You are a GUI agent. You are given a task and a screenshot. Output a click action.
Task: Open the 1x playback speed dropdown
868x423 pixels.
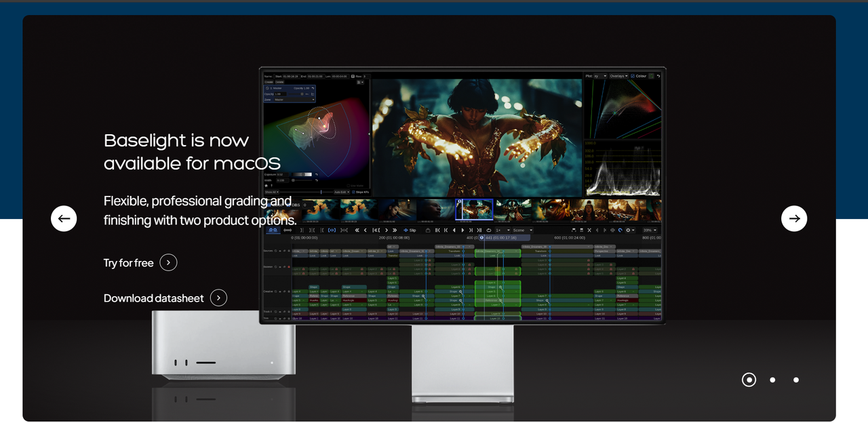point(502,230)
